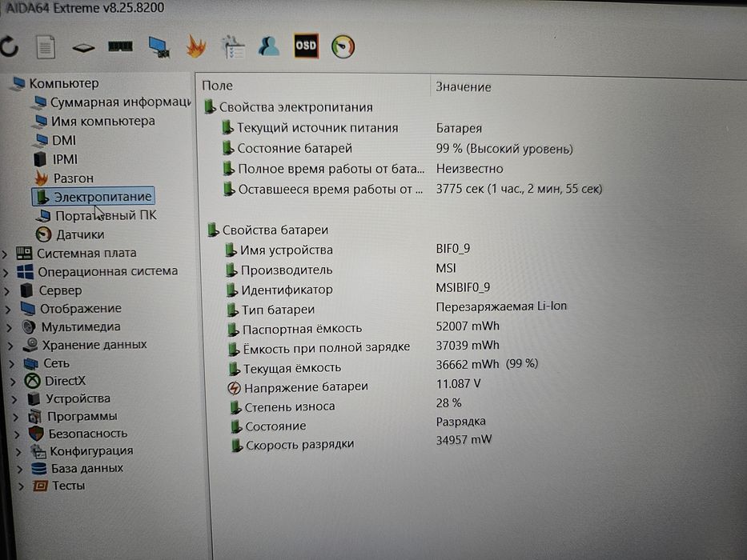Click the Поле column header
This screenshot has height=560, width=747.
point(217,86)
